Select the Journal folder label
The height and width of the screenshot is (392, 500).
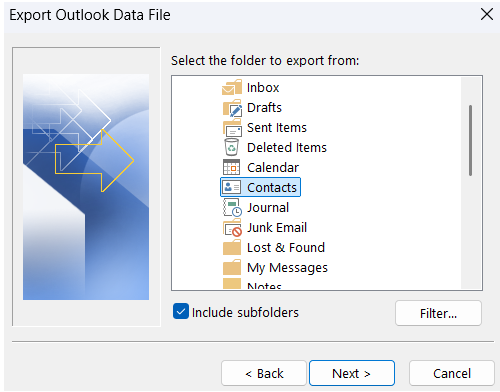[268, 208]
